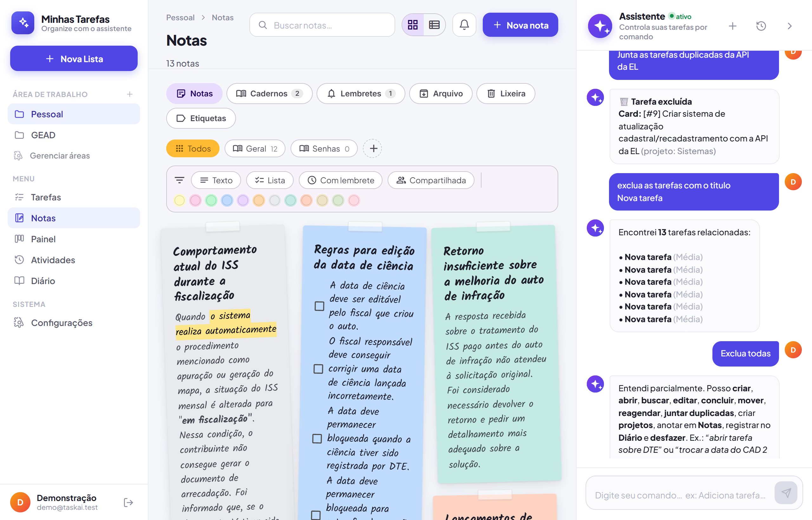Filter by the pink color swatch
The image size is (812, 520).
tap(196, 201)
